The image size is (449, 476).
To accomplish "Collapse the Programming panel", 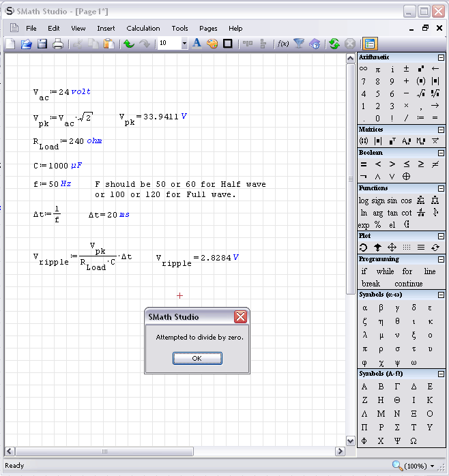I will pyautogui.click(x=441, y=260).
